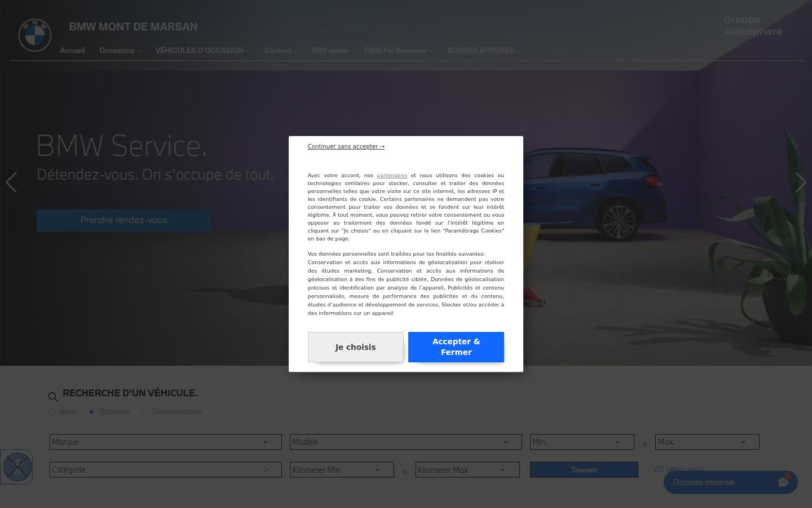Expand VÉHICULES D'OCCASION menu
Viewport: 812px width, 508px height.
pyautogui.click(x=202, y=51)
